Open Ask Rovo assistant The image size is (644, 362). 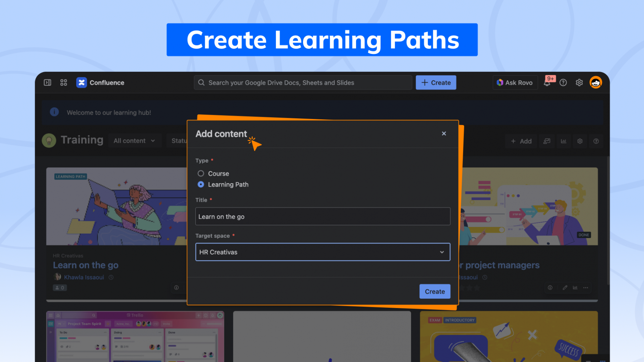(515, 83)
